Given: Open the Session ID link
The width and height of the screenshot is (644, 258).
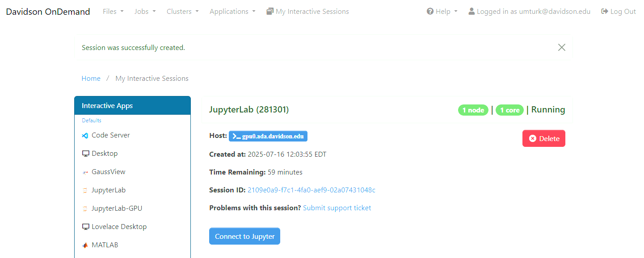Looking at the screenshot, I should coord(311,190).
